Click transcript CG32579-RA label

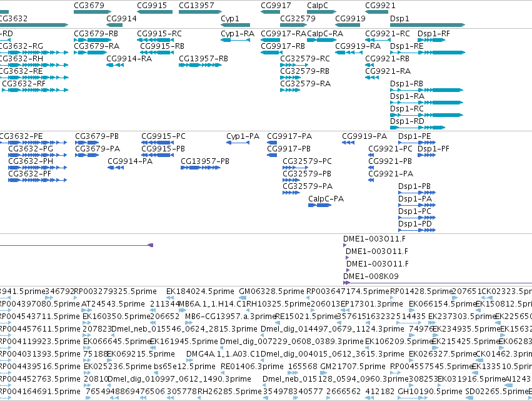tap(305, 84)
